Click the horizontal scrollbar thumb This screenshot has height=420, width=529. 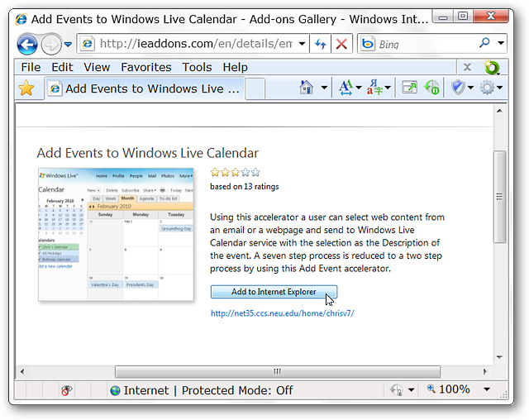278,372
